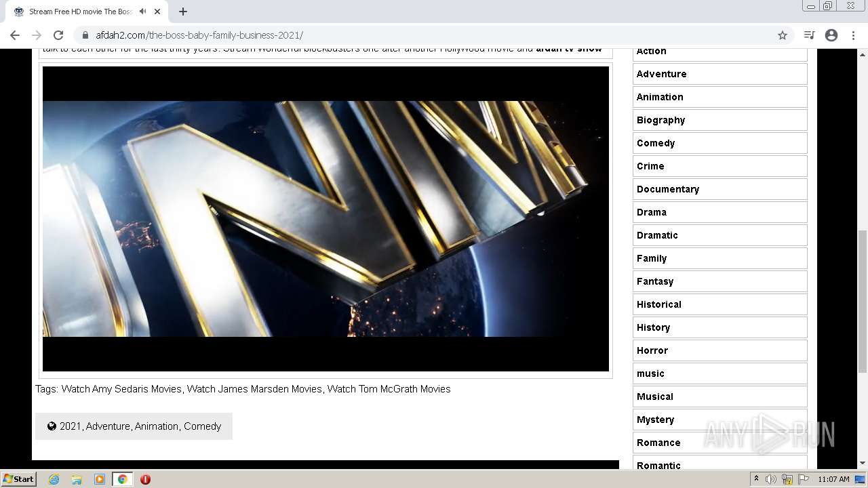Click the address bar URL
The image size is (868, 488).
coord(199,35)
